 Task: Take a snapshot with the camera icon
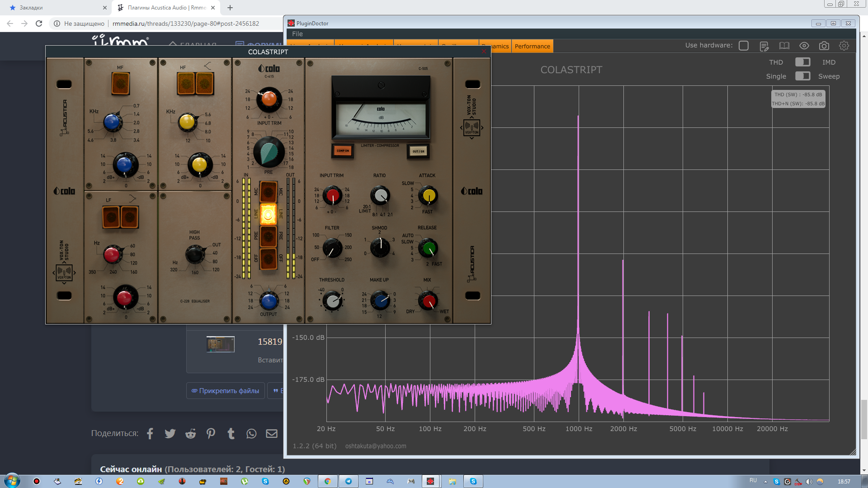tap(824, 46)
